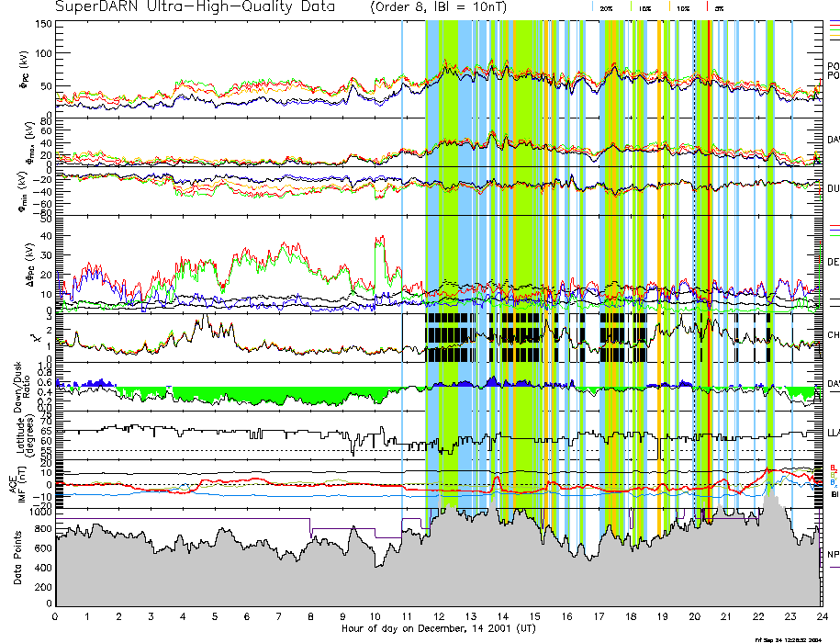Click hour tick label 9 on x-axis

pos(342,616)
